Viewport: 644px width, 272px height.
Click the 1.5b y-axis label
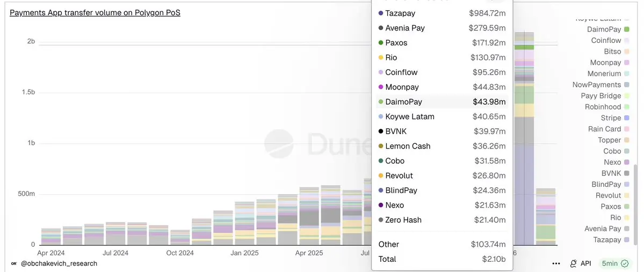click(28, 93)
